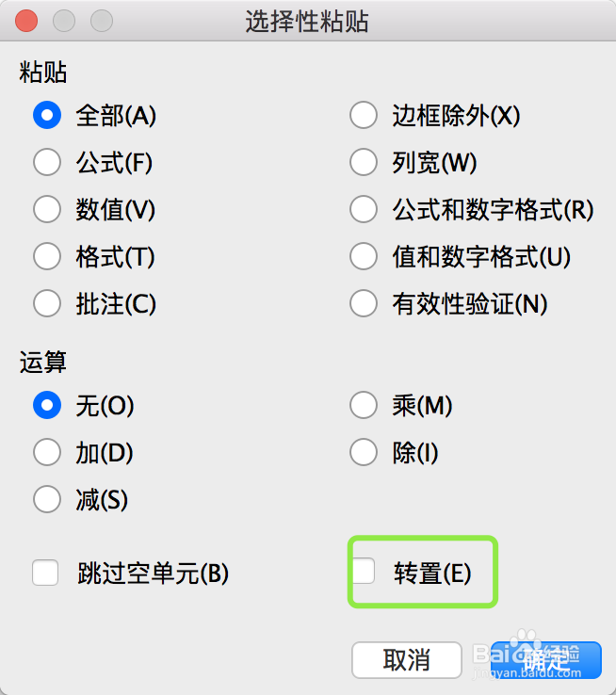Select the 减(S) operation

tap(47, 499)
